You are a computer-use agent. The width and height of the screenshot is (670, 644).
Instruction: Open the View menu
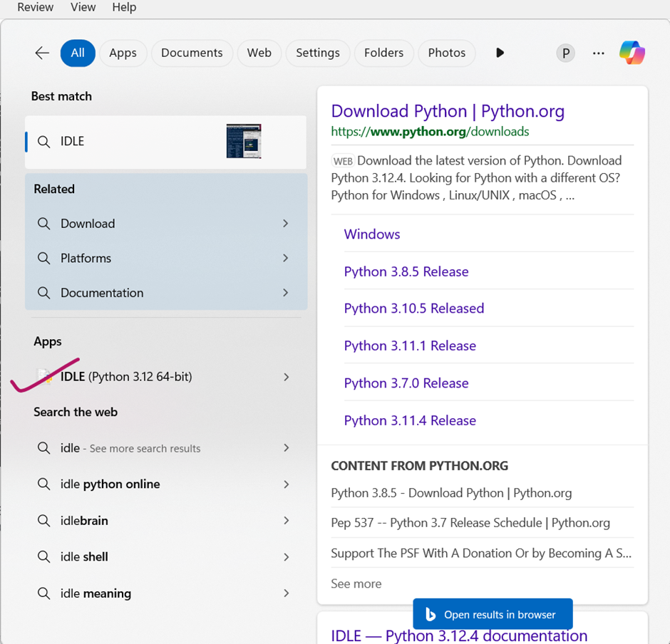83,7
